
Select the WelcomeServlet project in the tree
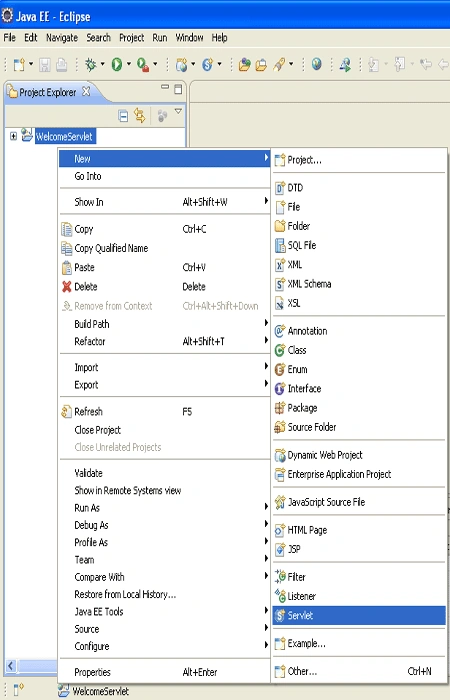coord(64,136)
